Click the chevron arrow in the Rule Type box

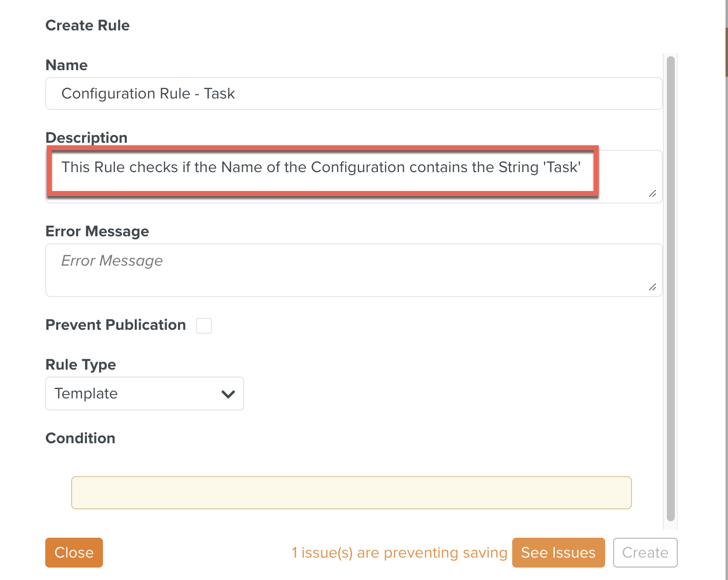click(228, 394)
